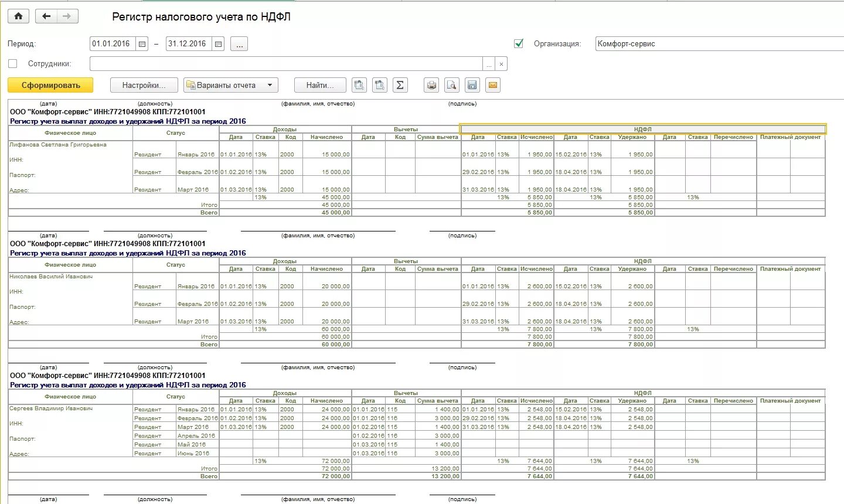Send report by email envelope icon

tap(493, 85)
